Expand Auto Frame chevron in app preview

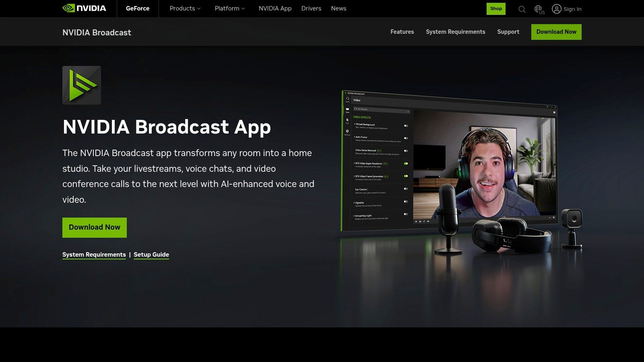coord(354,137)
